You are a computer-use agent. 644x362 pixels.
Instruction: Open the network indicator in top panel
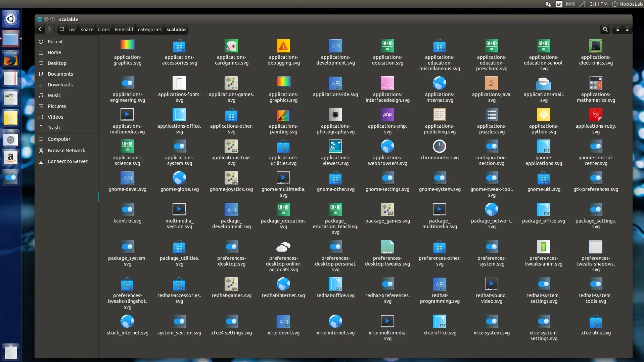(548, 4)
